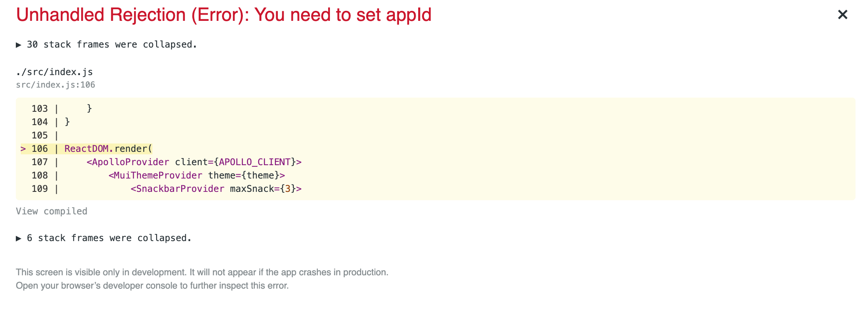Select the line 104 closing brace
The width and height of the screenshot is (868, 327).
click(x=67, y=122)
